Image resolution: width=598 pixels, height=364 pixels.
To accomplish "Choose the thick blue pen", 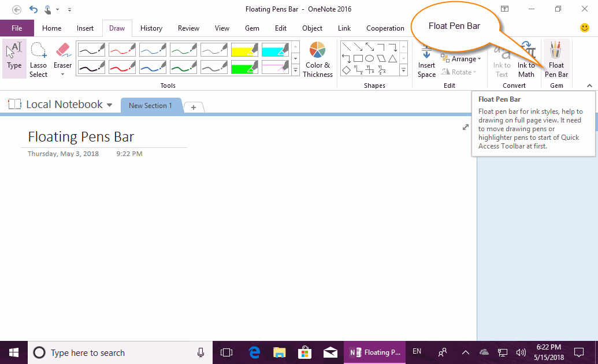I will [153, 67].
